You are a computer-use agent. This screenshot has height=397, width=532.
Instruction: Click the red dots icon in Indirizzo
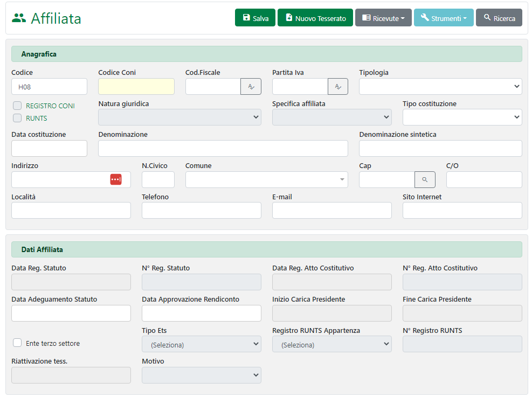coord(116,180)
